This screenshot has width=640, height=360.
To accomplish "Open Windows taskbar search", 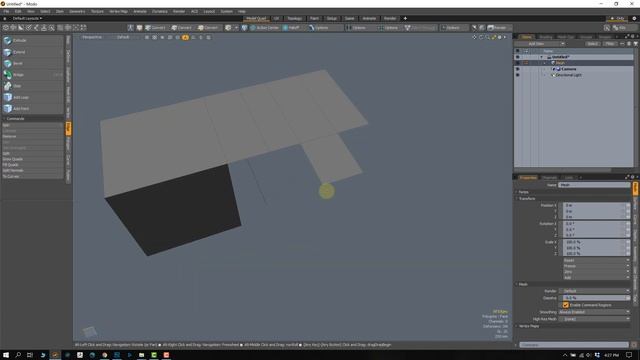I will (18, 355).
